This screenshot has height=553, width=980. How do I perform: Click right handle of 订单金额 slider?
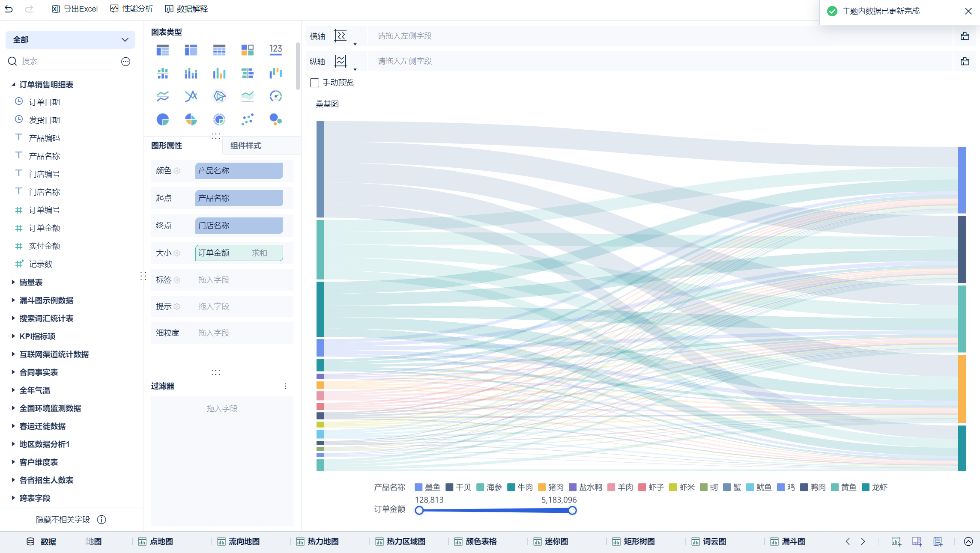pos(572,510)
